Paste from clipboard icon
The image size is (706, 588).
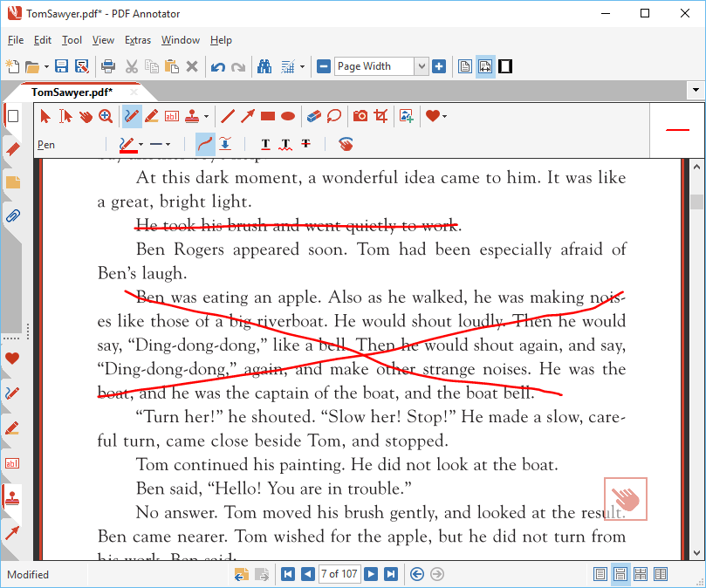[172, 66]
